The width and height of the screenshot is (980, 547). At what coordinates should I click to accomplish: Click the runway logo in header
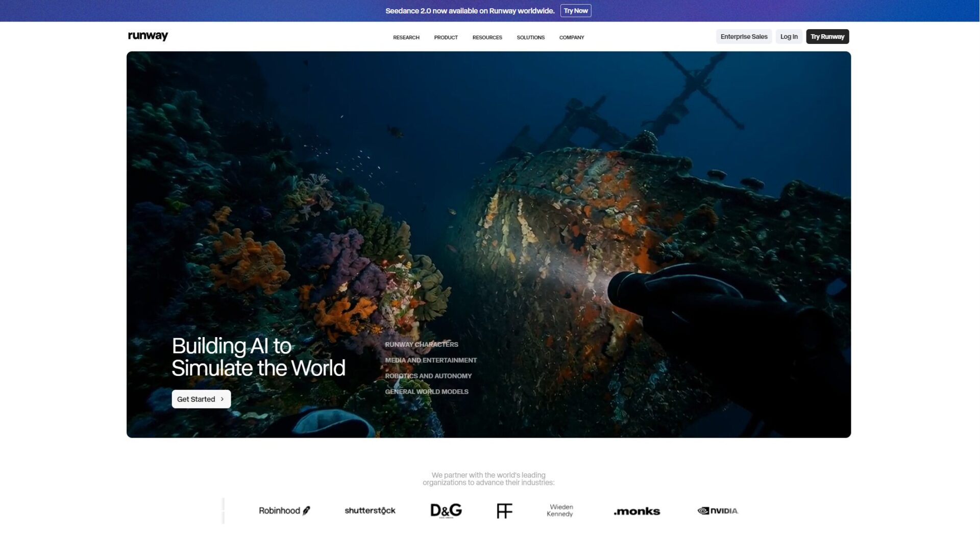click(x=148, y=36)
